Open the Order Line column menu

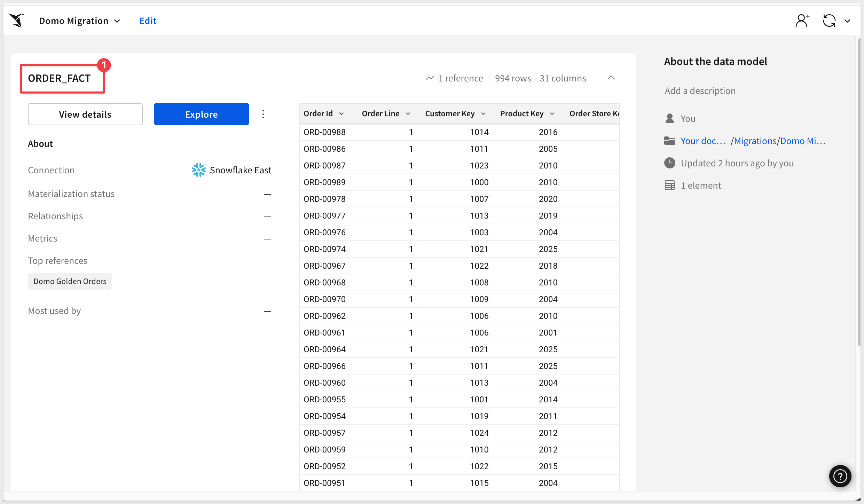pos(408,114)
